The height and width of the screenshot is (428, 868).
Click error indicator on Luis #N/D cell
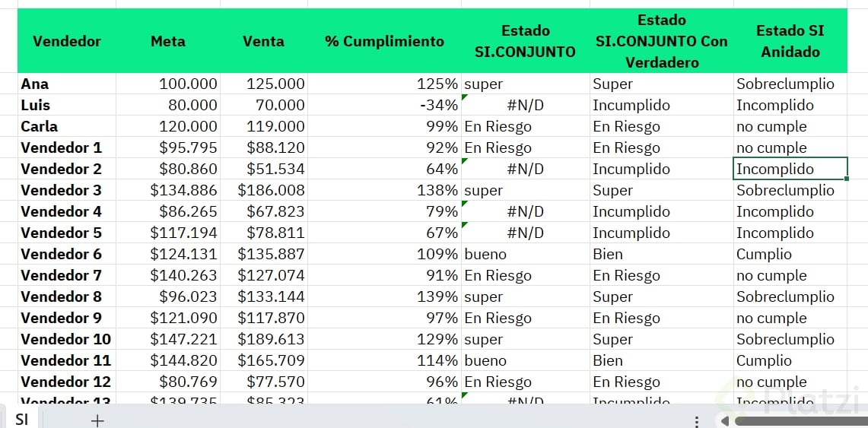[465, 97]
